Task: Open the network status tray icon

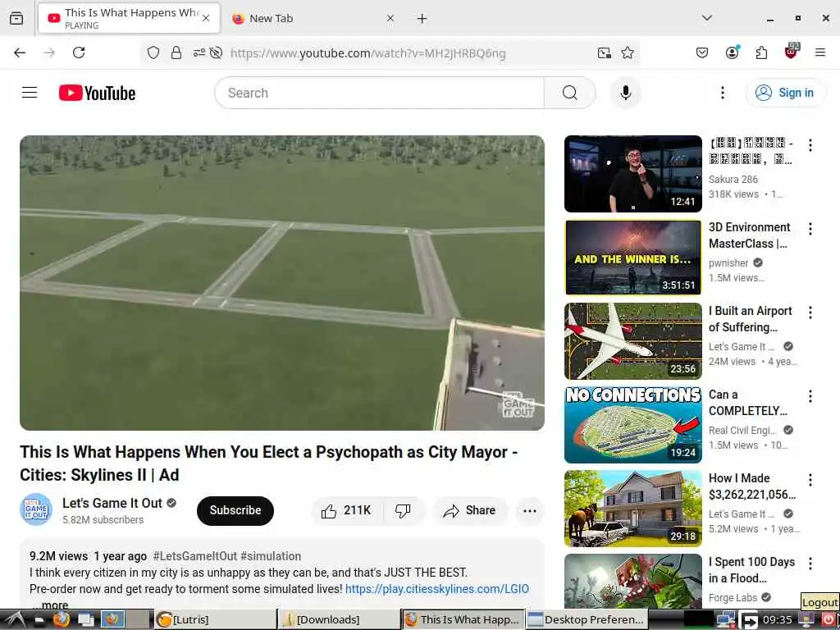Action: (725, 619)
